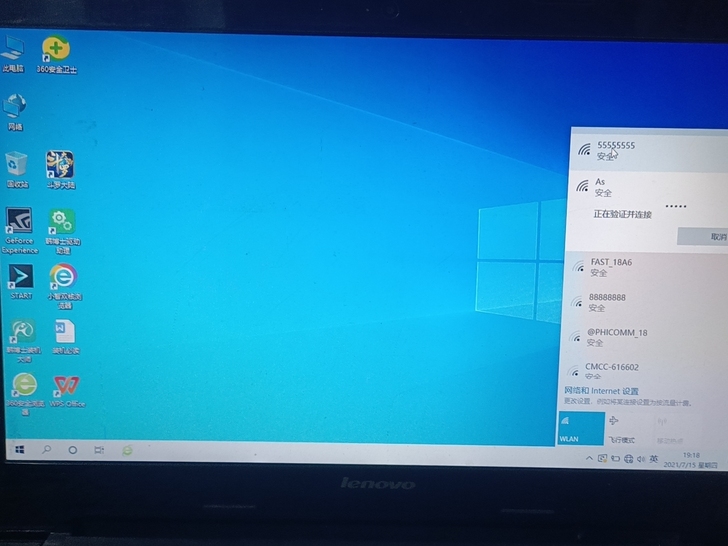The width and height of the screenshot is (728, 546).
Task: Launch the 斗罗大陆 game shortcut
Action: [60, 169]
